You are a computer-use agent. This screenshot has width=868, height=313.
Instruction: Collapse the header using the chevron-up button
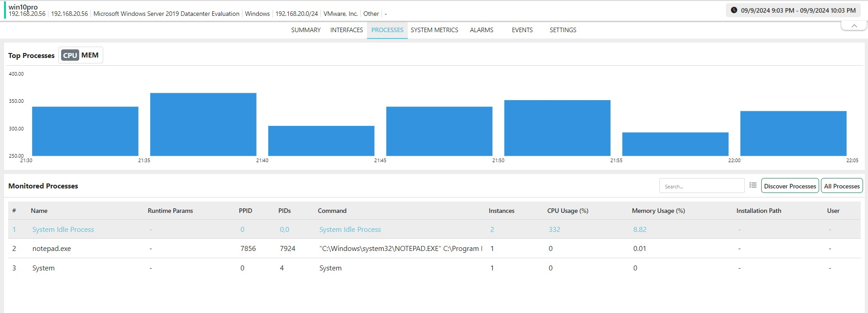tap(854, 26)
